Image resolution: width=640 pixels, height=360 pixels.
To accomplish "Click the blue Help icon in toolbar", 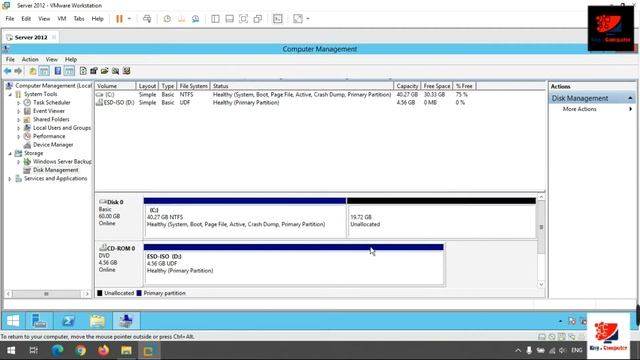I will point(58,71).
